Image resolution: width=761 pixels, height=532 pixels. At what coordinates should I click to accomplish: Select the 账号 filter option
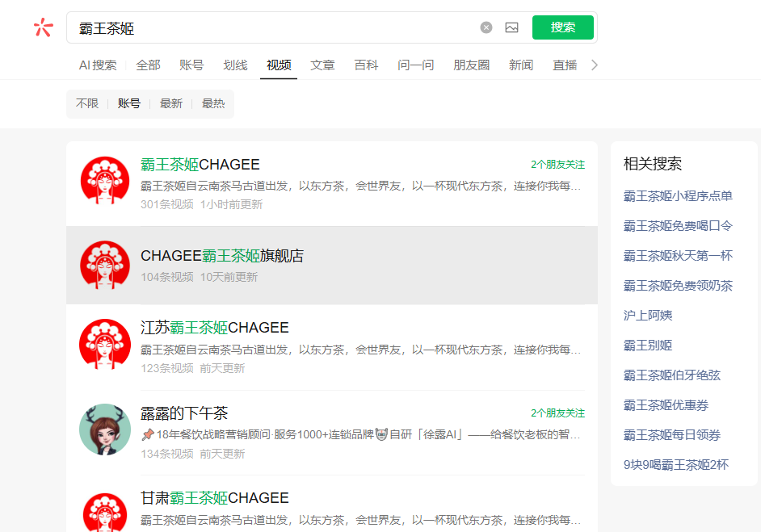129,103
